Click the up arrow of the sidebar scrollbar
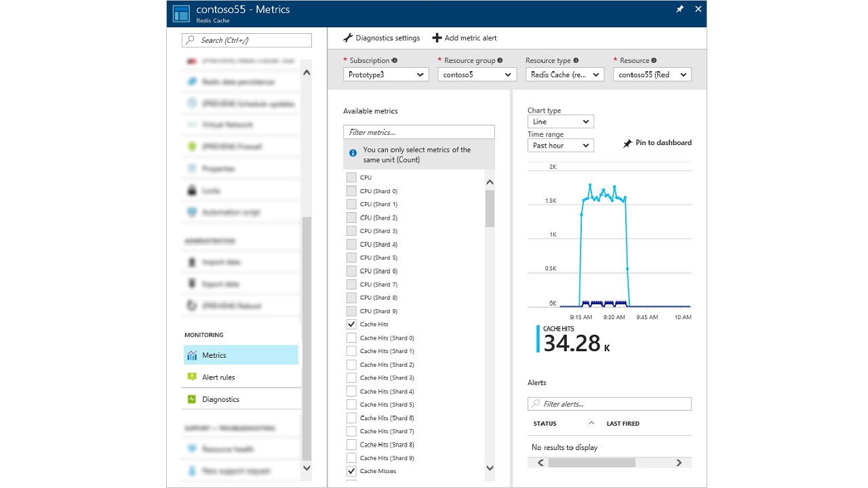The height and width of the screenshot is (488, 868). [307, 73]
